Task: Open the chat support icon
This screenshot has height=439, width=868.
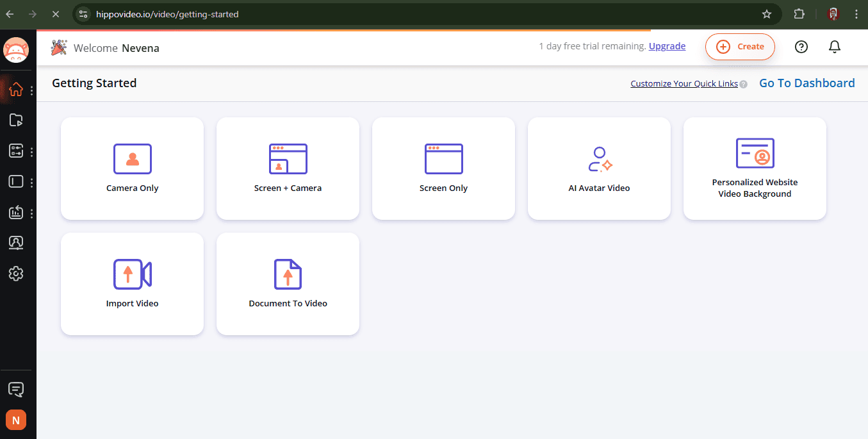Action: tap(16, 389)
